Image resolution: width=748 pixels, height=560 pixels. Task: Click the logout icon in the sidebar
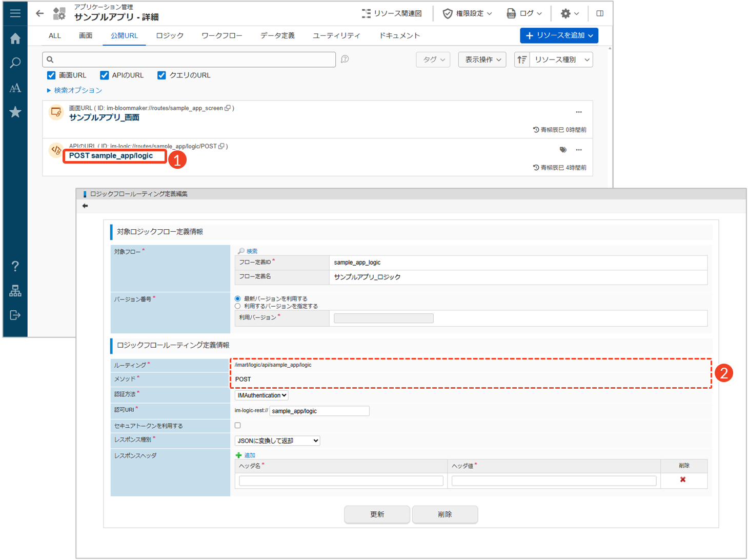pos(15,315)
